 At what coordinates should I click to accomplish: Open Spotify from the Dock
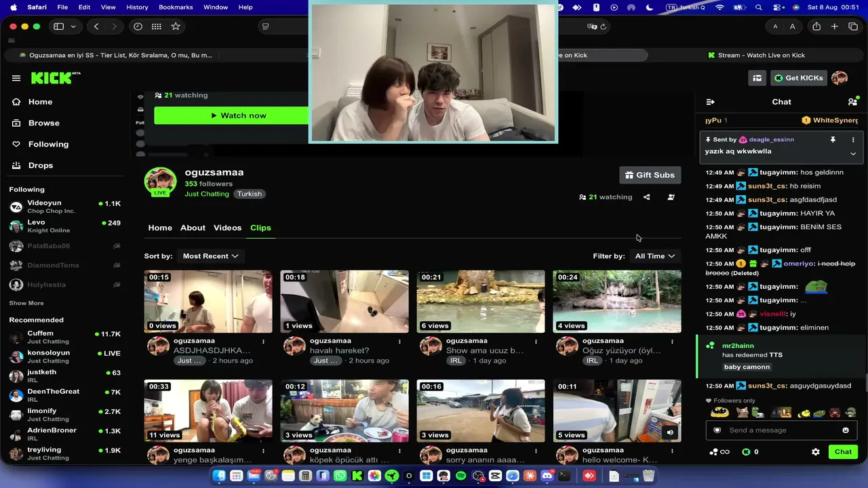tap(461, 476)
